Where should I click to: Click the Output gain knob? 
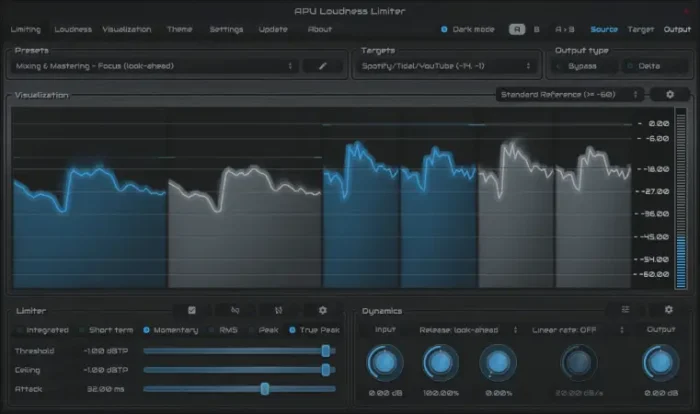point(657,361)
